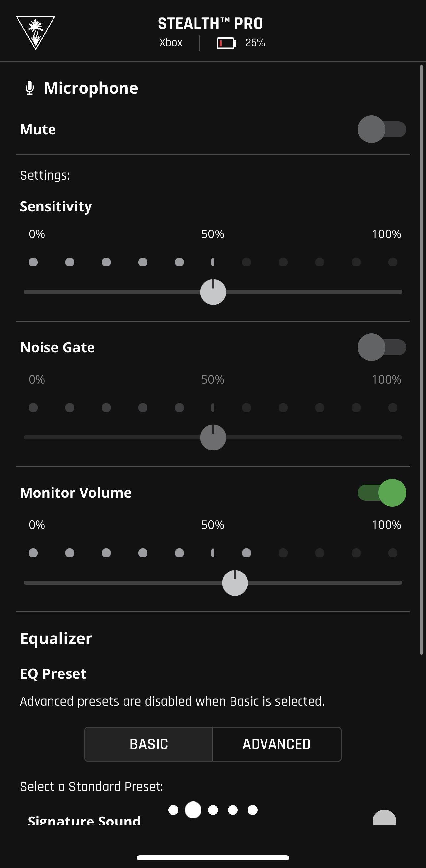
Task: Switch to the BASIC EQ preset tab
Action: [149, 744]
